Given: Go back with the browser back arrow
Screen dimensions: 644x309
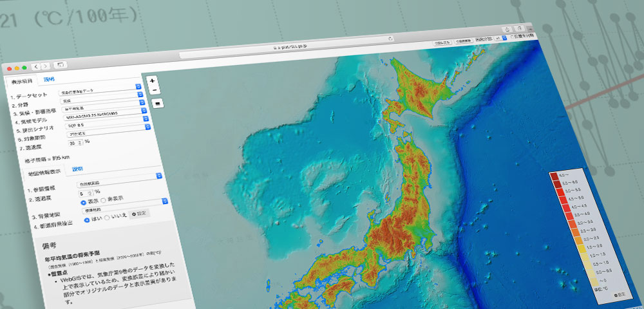Looking at the screenshot, I should (x=35, y=66).
